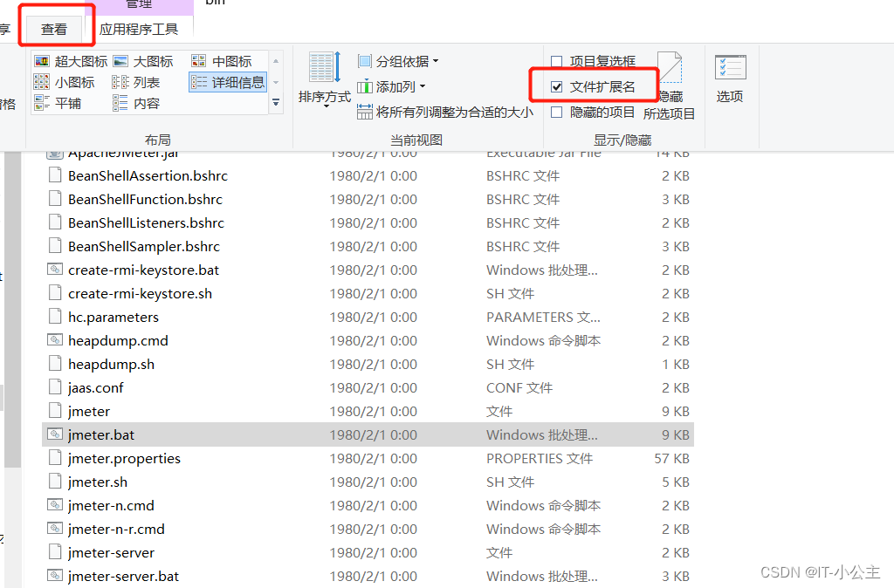Click the create-rmi-keystore.sh file icon
This screenshot has height=588, width=894.
[55, 293]
